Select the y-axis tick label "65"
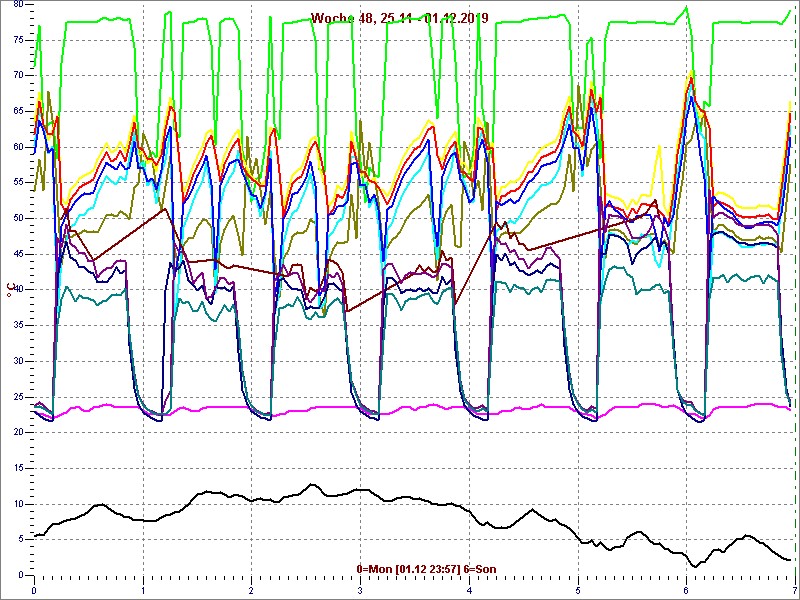Viewport: 800px width, 600px height. pos(18,111)
